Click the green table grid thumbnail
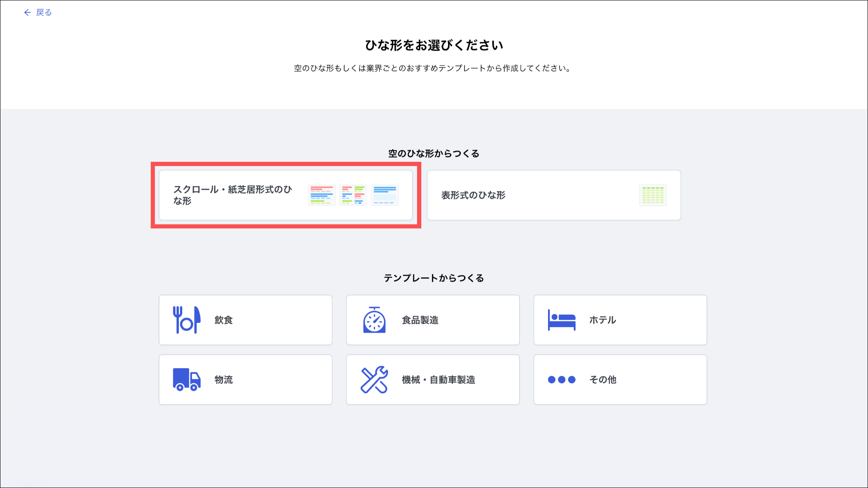Screen dimensions: 868x488 point(653,195)
